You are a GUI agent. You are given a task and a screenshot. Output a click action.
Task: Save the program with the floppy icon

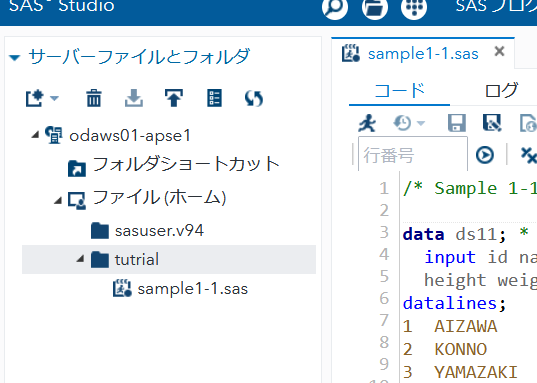pos(457,123)
